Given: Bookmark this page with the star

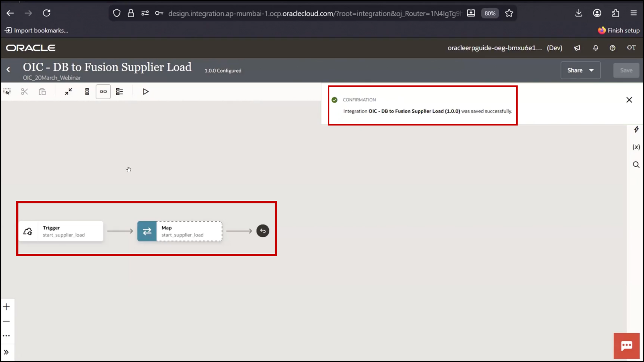Looking at the screenshot, I should pos(509,13).
